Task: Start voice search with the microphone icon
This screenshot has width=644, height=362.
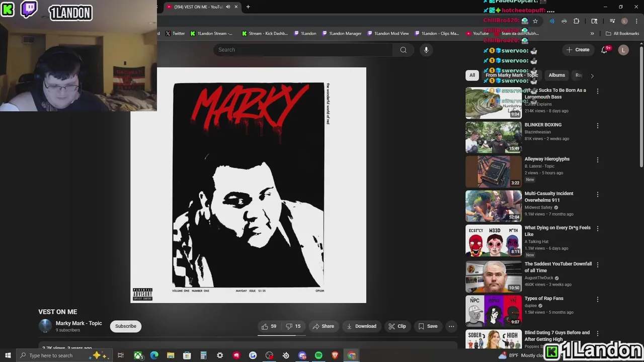Action: click(426, 50)
